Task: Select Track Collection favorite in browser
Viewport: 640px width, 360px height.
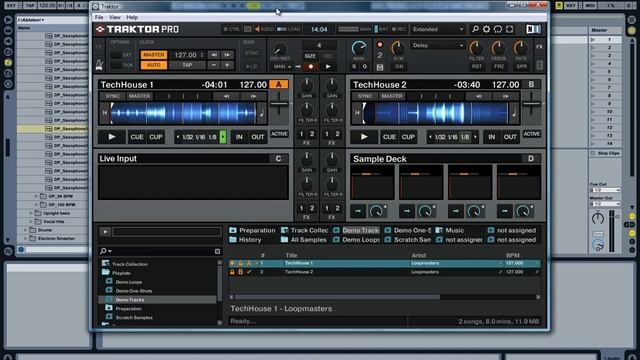Action: pos(304,230)
